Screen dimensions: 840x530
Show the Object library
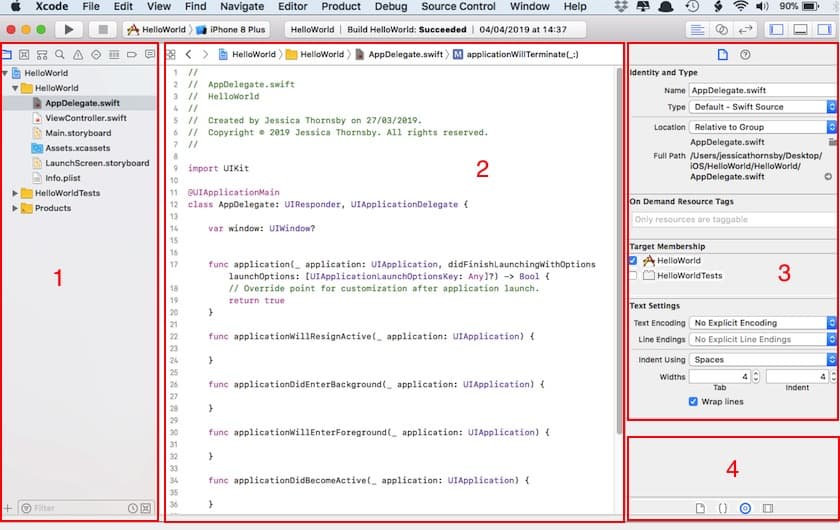pyautogui.click(x=745, y=508)
